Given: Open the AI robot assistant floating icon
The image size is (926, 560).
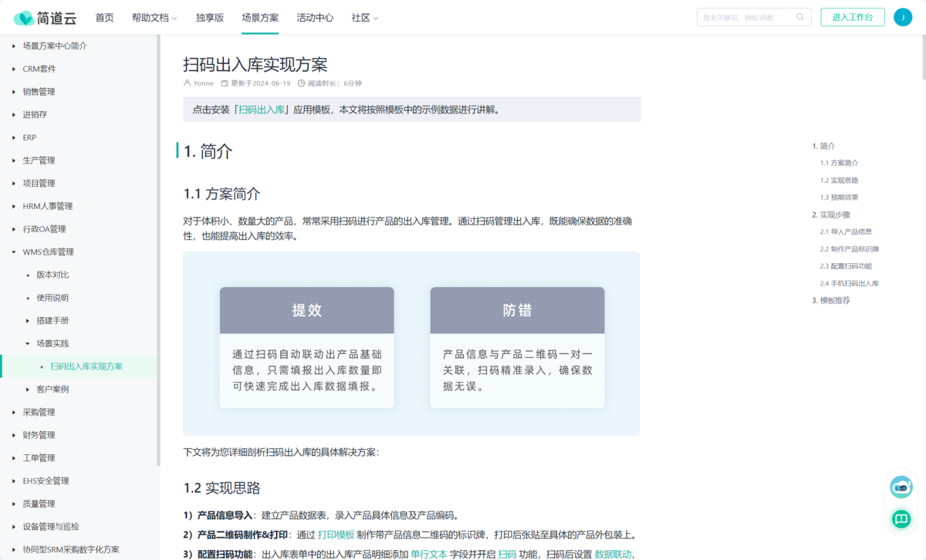Looking at the screenshot, I should point(901,487).
